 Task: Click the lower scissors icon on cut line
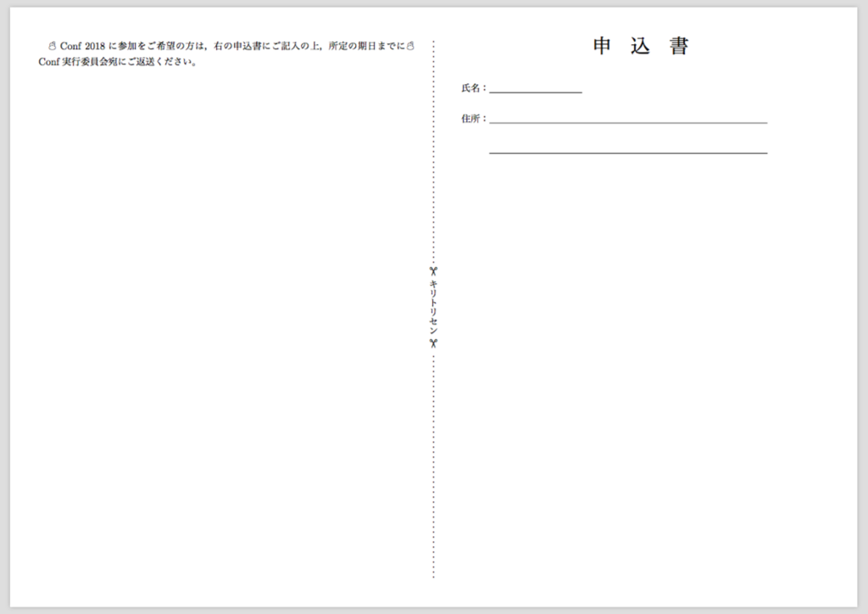[433, 343]
